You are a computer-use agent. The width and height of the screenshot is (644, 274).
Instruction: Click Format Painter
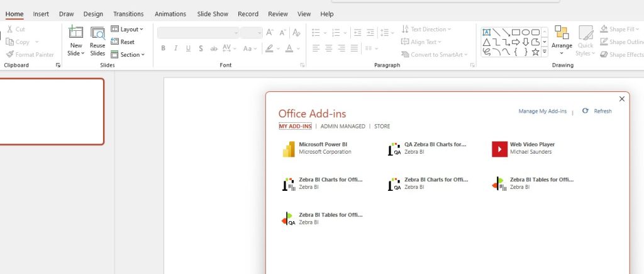click(30, 54)
